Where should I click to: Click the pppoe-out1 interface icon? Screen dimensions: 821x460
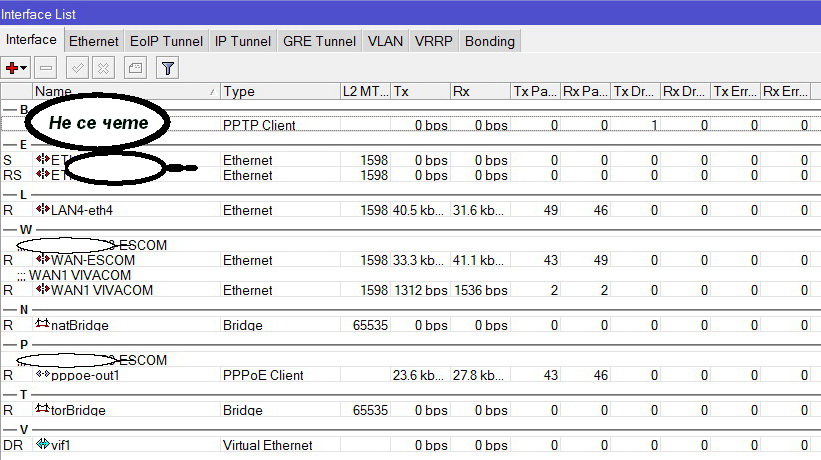pos(42,375)
